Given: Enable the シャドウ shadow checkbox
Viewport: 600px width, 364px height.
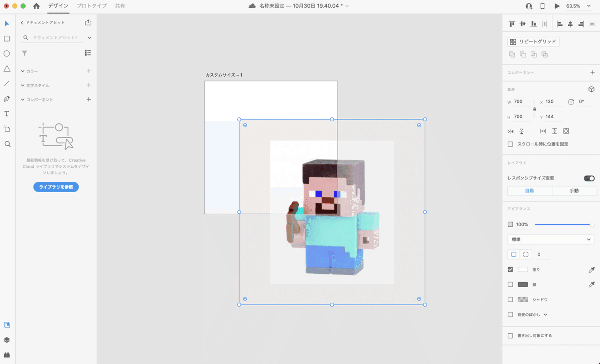Looking at the screenshot, I should point(510,299).
